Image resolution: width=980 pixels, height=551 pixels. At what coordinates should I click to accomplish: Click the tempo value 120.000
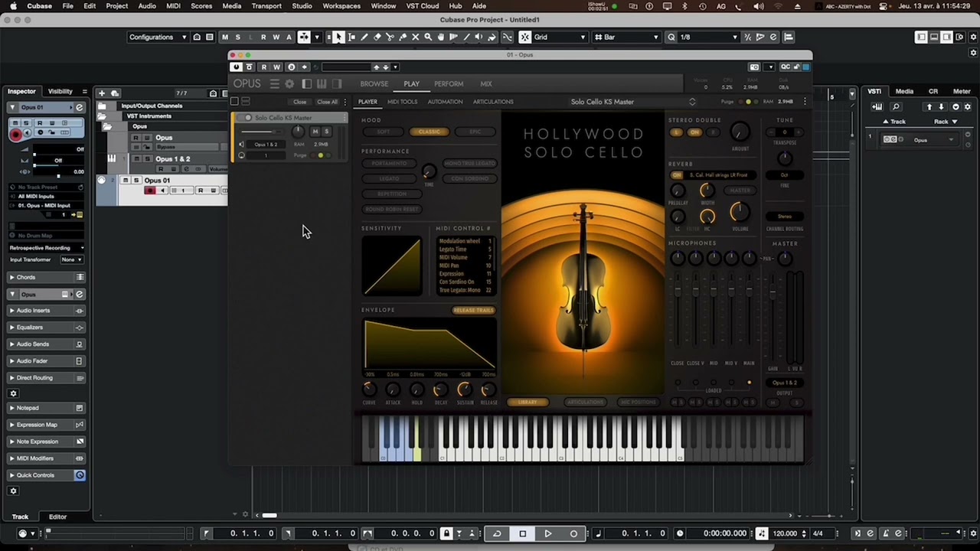(x=785, y=533)
